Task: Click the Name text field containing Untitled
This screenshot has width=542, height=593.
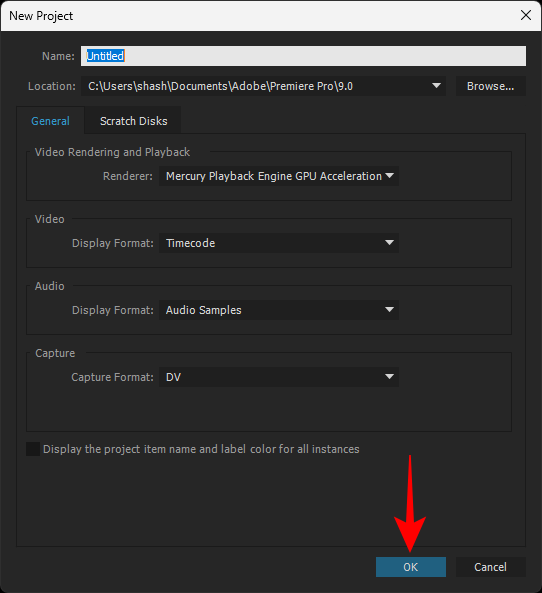Action: (x=303, y=56)
